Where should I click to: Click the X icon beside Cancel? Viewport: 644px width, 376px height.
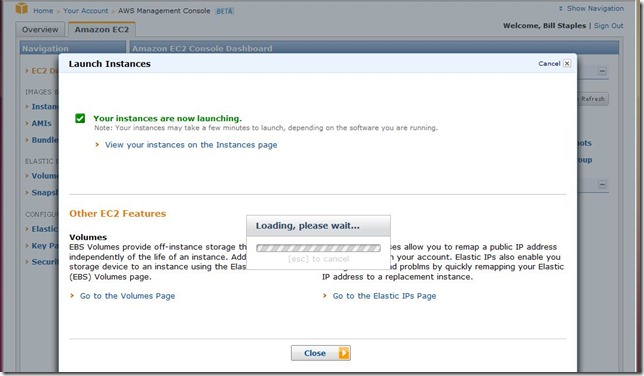tap(567, 63)
